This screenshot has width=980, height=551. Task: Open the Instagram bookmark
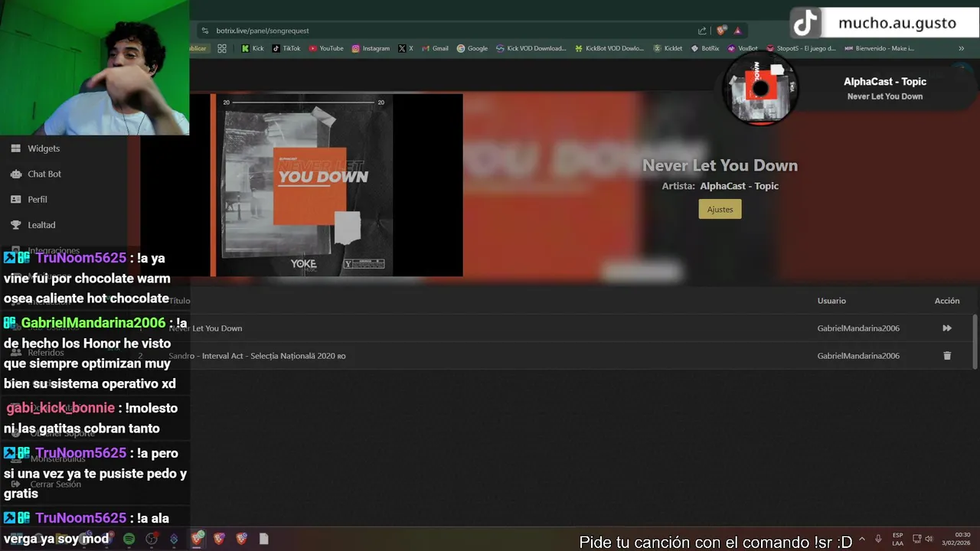point(371,48)
